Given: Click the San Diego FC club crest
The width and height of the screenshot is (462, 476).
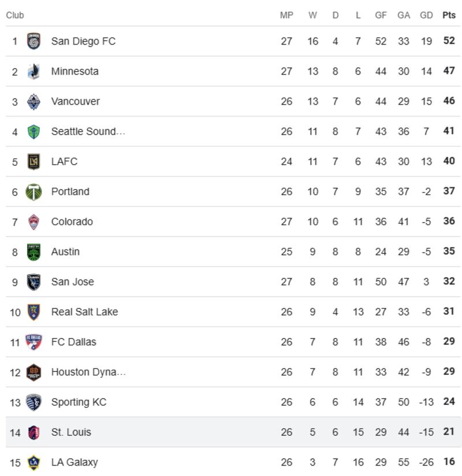Looking at the screenshot, I should [x=34, y=42].
